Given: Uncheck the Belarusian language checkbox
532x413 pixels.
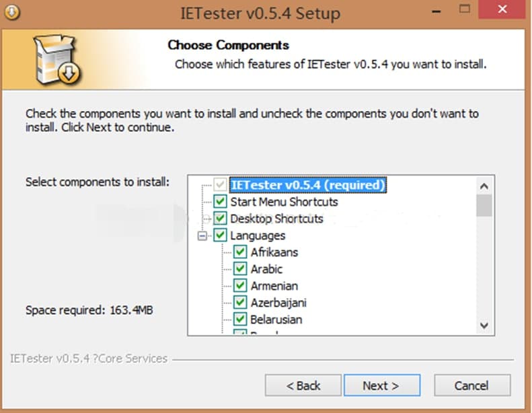Looking at the screenshot, I should tap(240, 319).
